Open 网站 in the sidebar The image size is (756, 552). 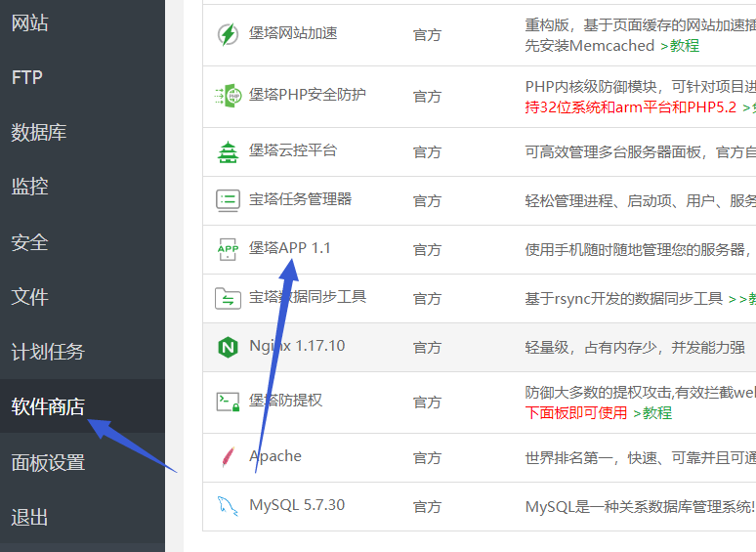[30, 22]
